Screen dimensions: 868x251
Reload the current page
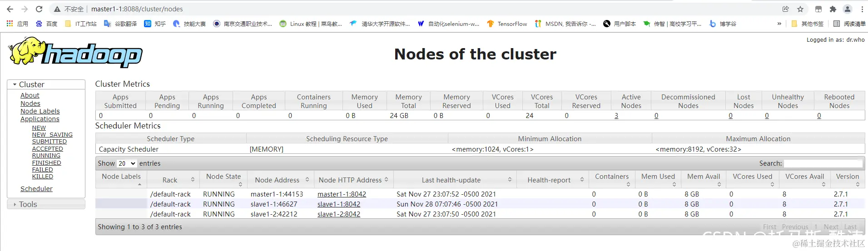39,9
